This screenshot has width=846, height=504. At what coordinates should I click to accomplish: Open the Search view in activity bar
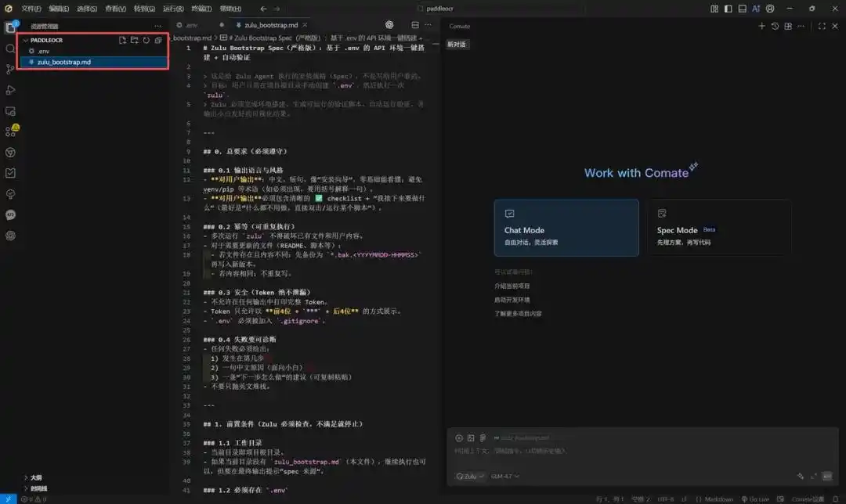(10, 49)
